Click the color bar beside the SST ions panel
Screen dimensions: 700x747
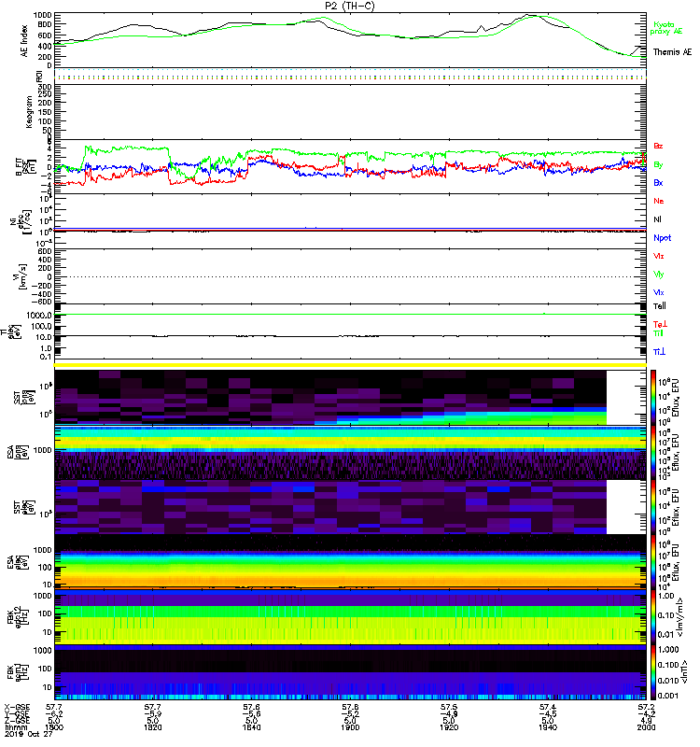653,398
